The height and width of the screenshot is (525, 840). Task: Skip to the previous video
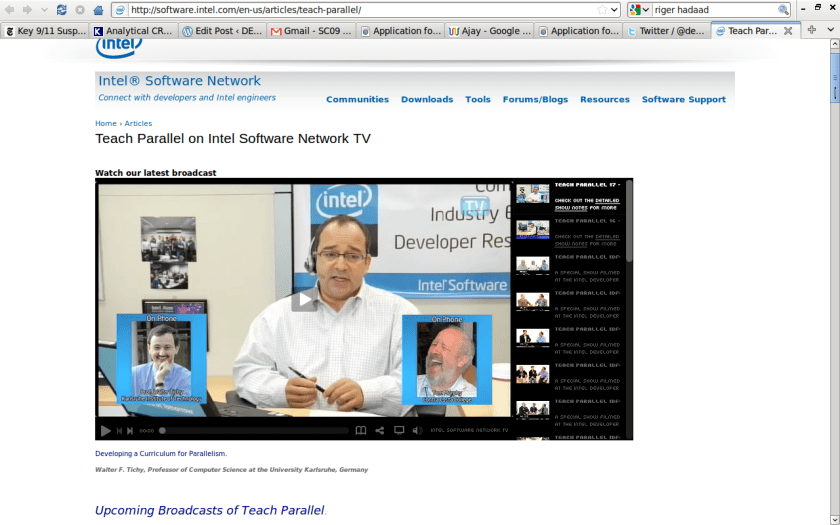[119, 431]
